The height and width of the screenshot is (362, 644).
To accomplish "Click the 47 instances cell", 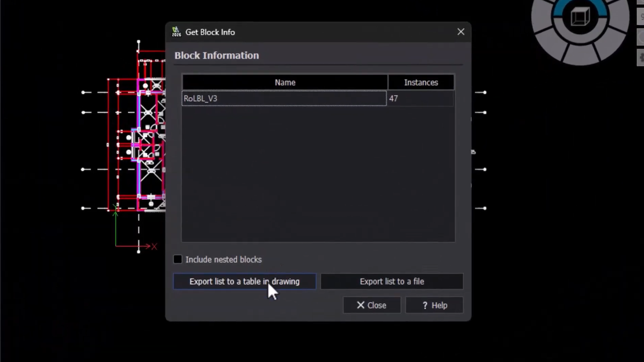I will pyautogui.click(x=421, y=99).
